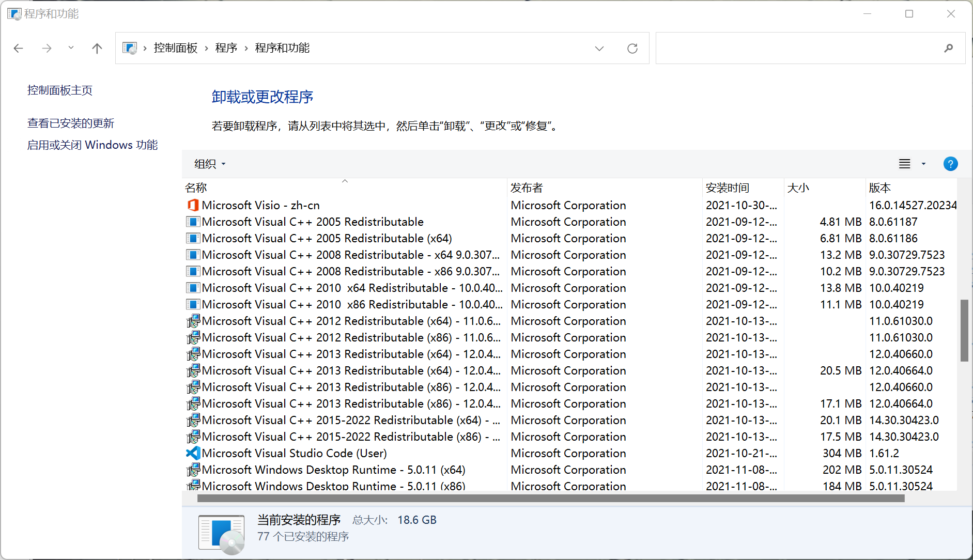Select 程序和功能 breadcrumb

[282, 48]
